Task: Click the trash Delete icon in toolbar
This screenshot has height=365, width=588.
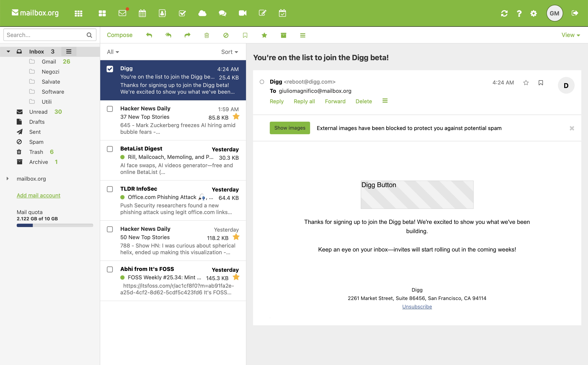Action: point(207,35)
